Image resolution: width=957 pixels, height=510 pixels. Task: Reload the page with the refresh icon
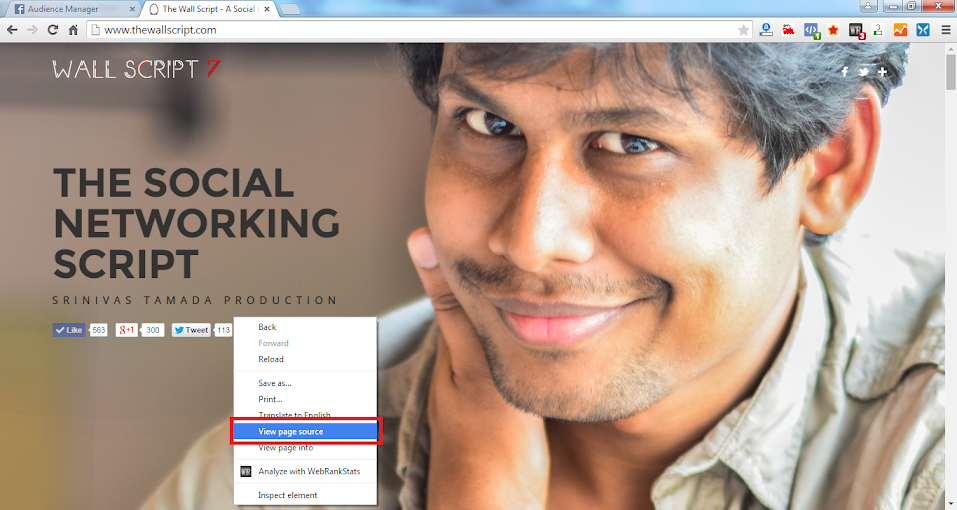click(53, 30)
